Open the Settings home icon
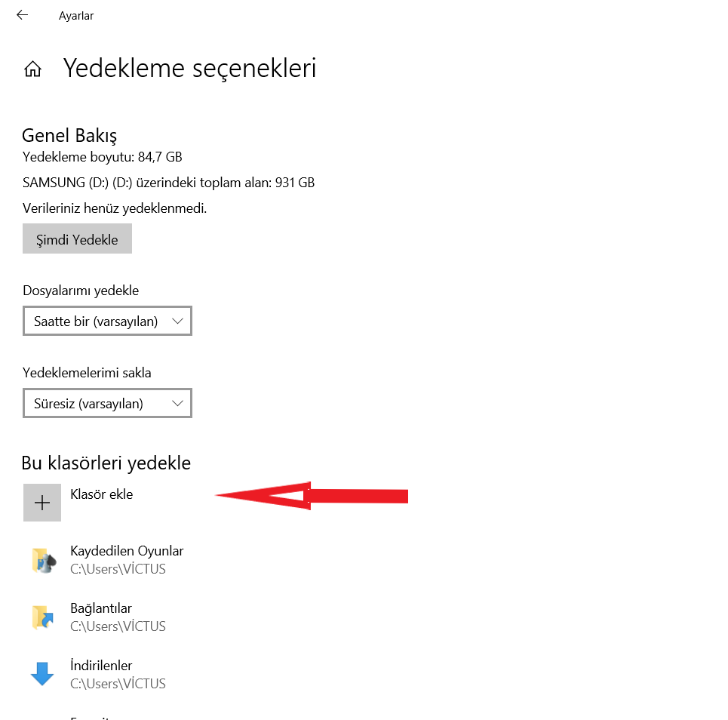The width and height of the screenshot is (728, 720). 32,69
